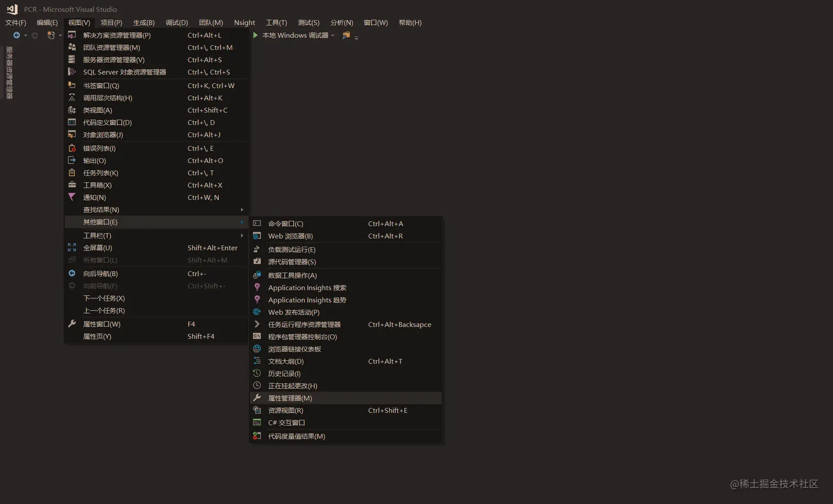Click the Full Screen icon (全屏幕)
833x504 pixels.
(72, 247)
